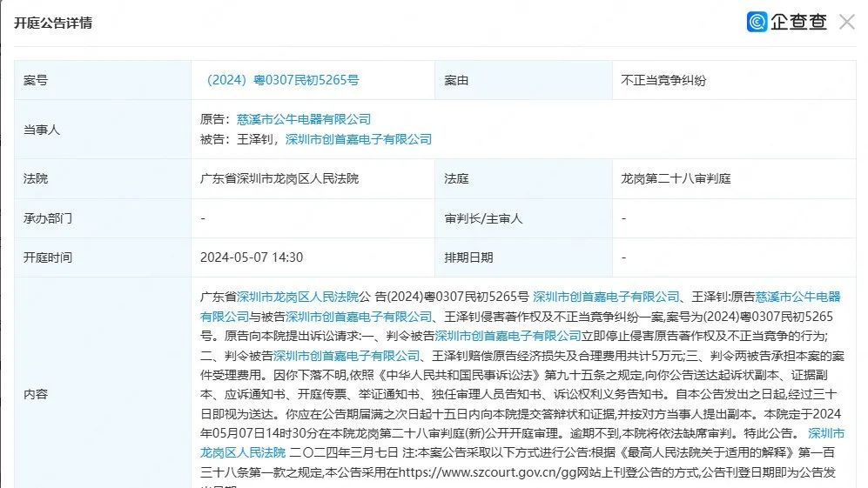Select courtroom 龙岗第二十八审判庭 cell

(676, 178)
